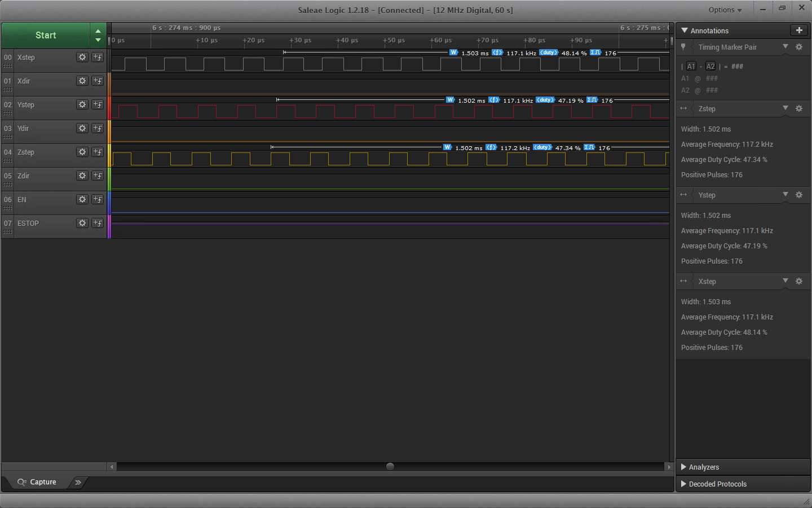Open Ystep annotation dropdown arrow

click(x=785, y=194)
